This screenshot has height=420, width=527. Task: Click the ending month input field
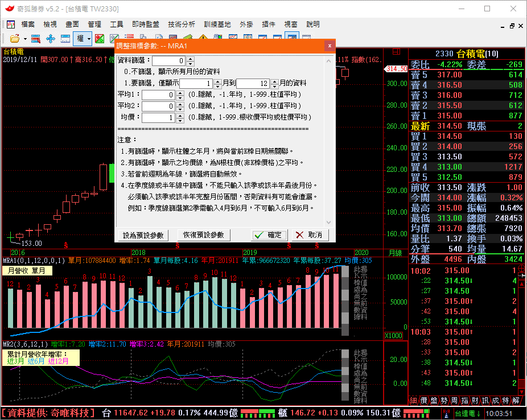coord(253,83)
